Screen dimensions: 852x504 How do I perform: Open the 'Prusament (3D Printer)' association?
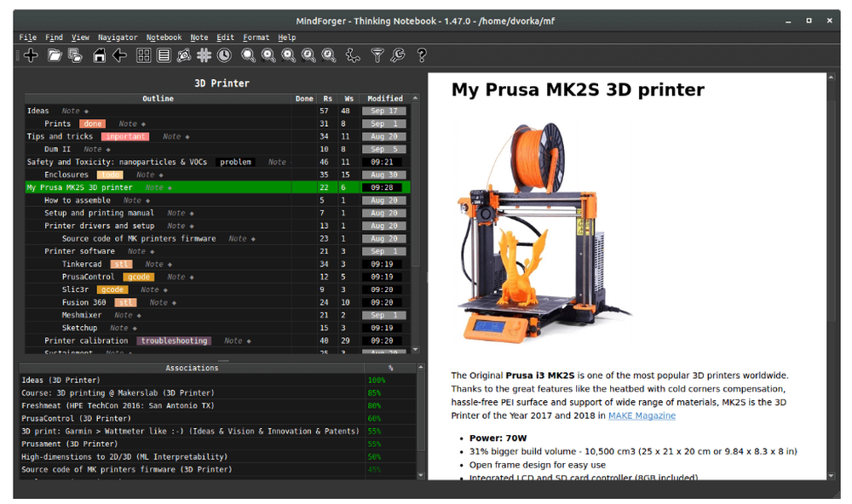(x=218, y=444)
